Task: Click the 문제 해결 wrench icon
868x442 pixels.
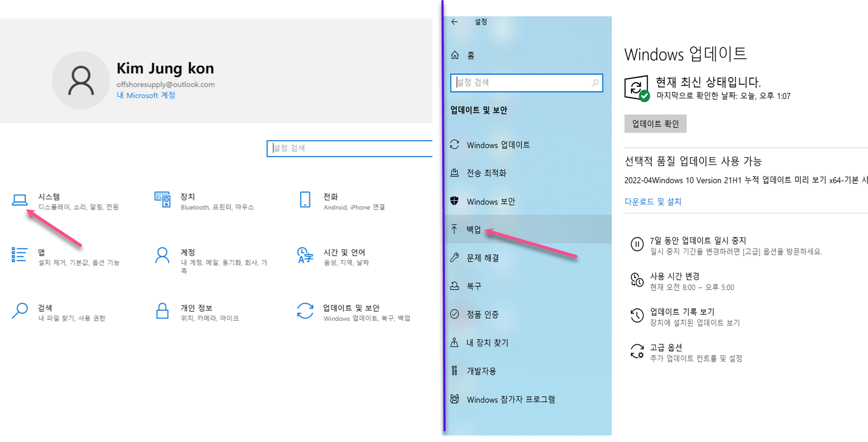Action: point(455,257)
